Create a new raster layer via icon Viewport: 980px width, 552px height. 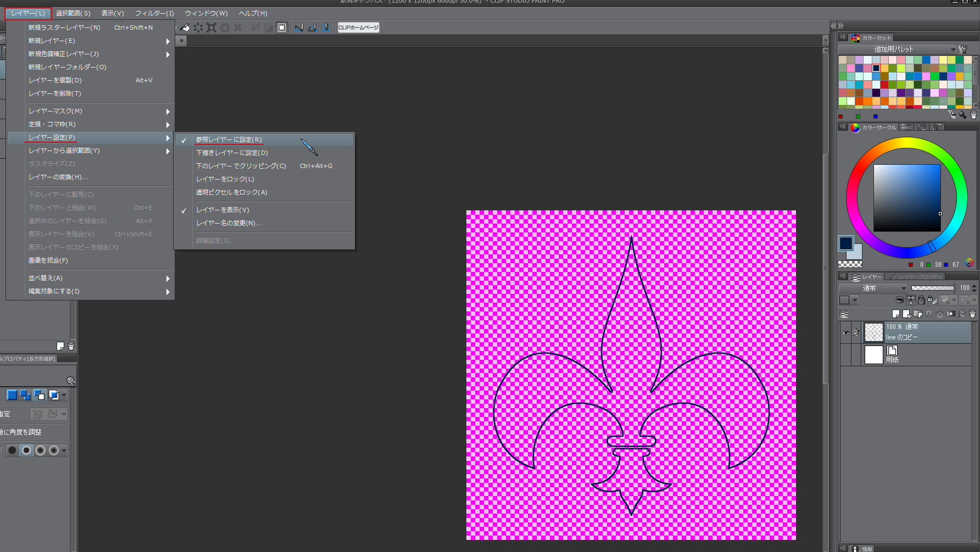tap(896, 314)
